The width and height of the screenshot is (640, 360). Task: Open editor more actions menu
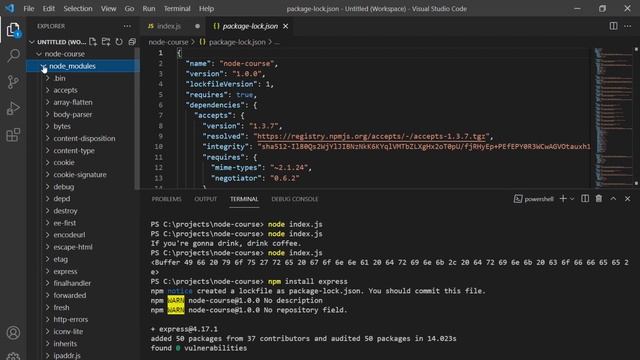click(627, 26)
